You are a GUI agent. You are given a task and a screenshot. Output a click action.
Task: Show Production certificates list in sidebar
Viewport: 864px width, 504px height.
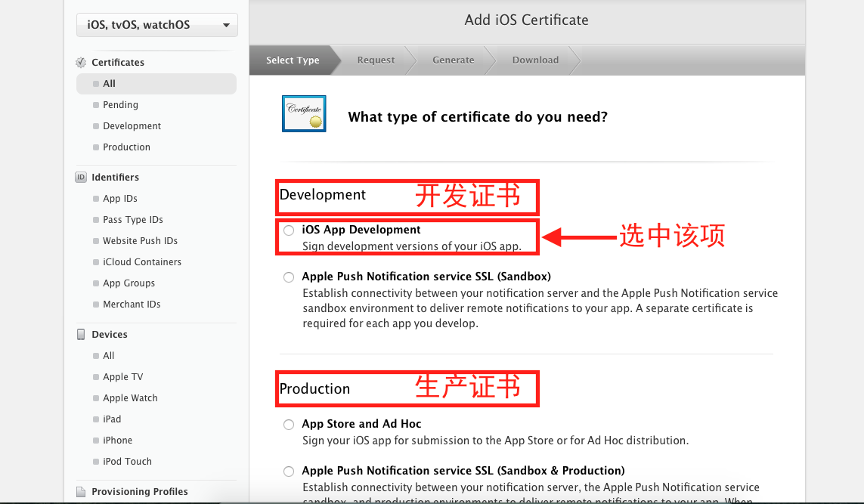pos(126,147)
